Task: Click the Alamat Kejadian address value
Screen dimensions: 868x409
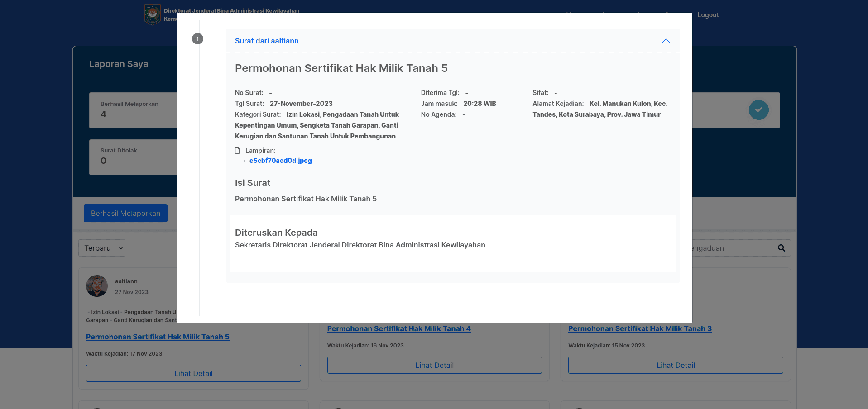Action: [600, 109]
